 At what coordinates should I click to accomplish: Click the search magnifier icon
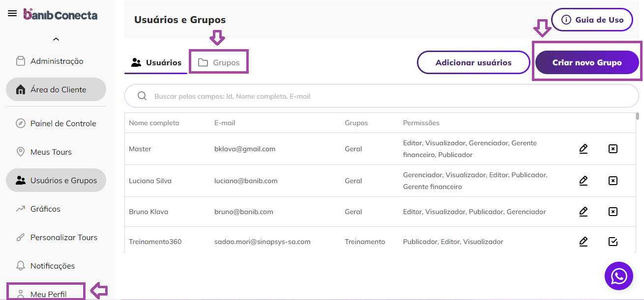142,96
